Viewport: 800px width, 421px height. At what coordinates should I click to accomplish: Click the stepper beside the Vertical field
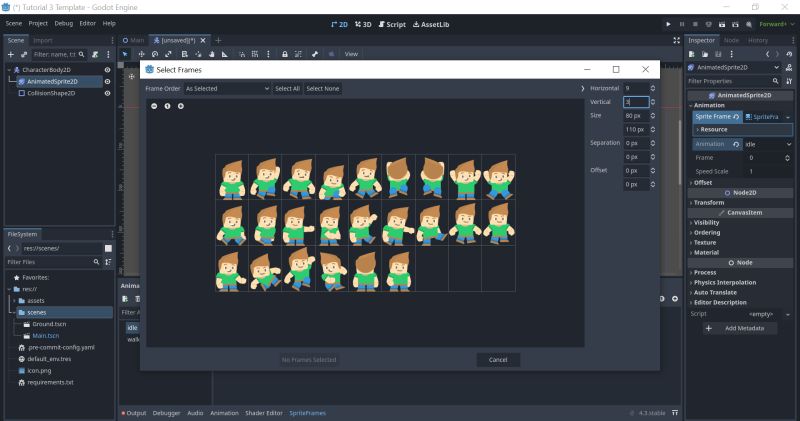653,102
